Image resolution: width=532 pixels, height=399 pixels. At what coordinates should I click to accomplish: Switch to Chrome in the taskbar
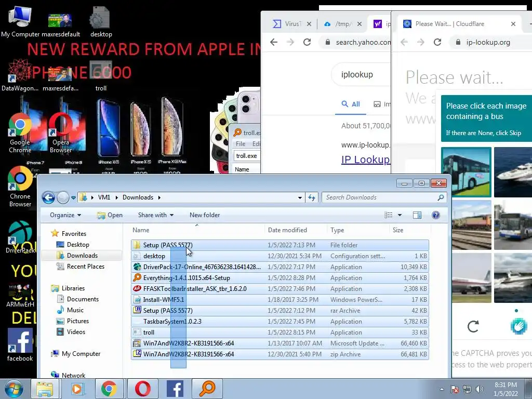109,389
